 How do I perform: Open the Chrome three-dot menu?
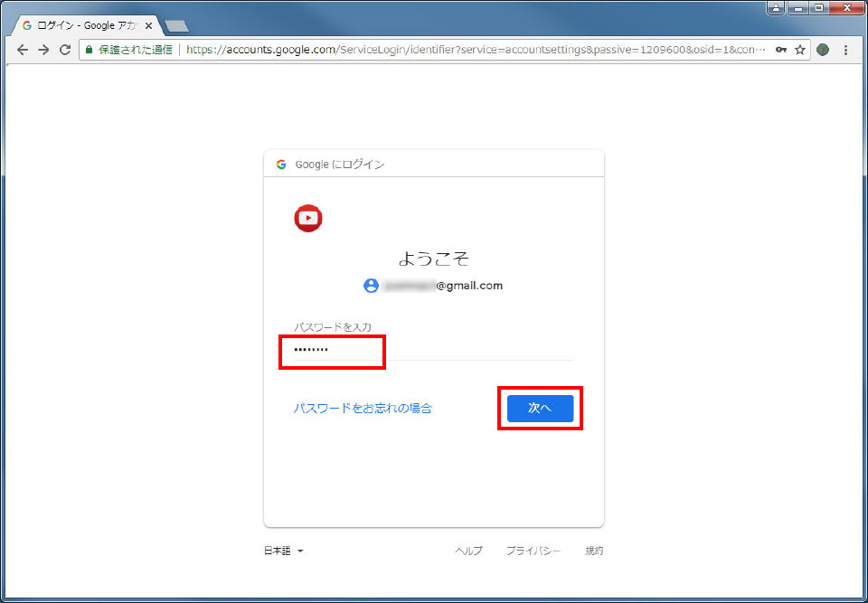(x=845, y=50)
